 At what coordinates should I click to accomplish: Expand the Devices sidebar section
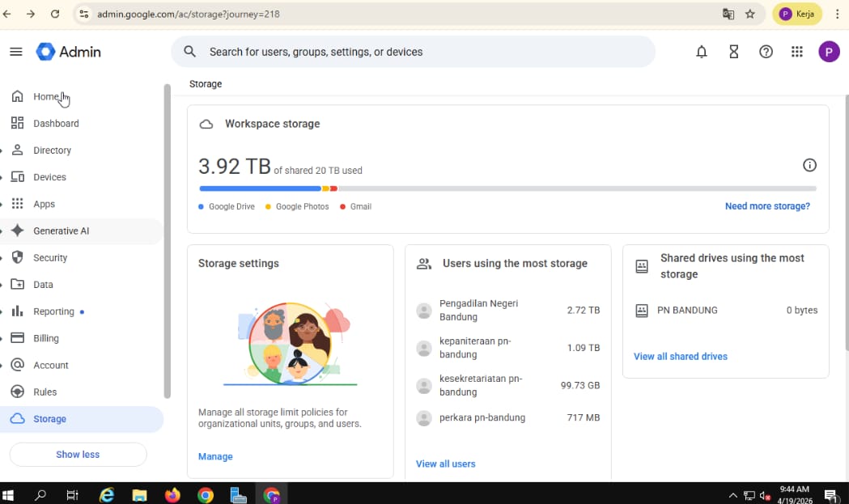coord(49,177)
